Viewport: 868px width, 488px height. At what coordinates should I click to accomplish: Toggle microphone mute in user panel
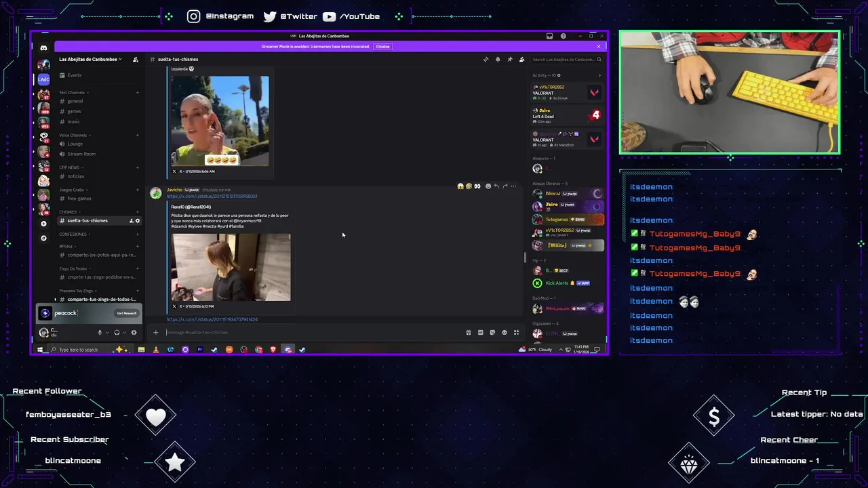pos(100,332)
